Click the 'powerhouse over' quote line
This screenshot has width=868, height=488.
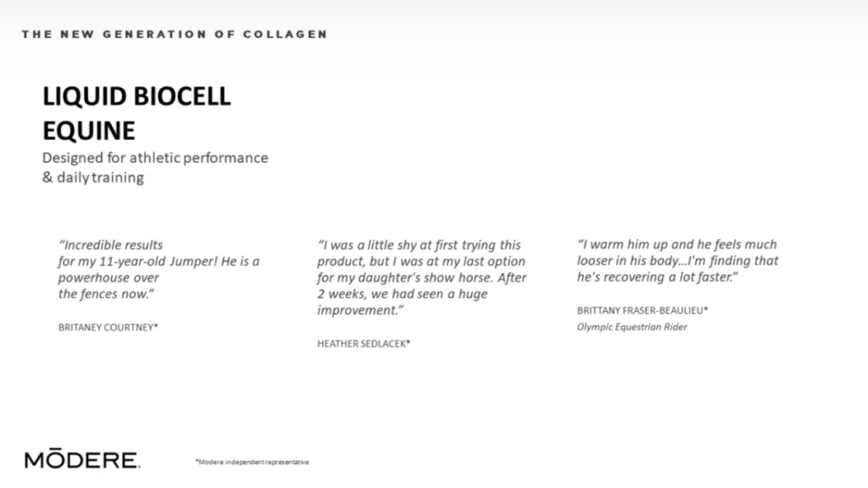click(x=108, y=278)
